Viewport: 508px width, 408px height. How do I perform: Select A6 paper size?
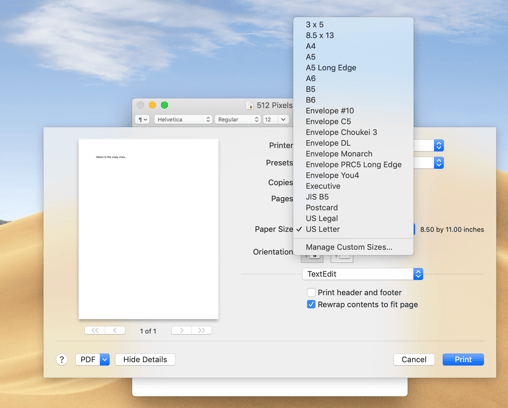[353, 78]
